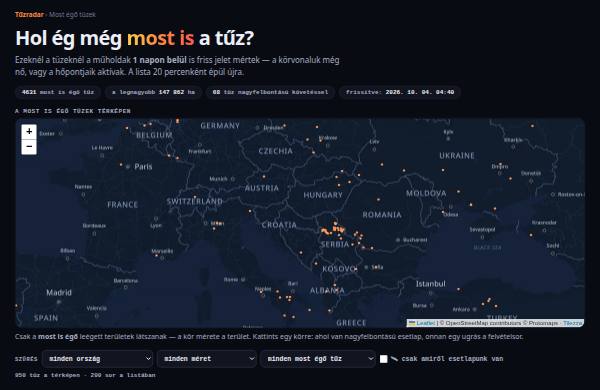Click the Leaflet flag icon in attribution
Viewport: 600px width, 390px height.
click(412, 323)
